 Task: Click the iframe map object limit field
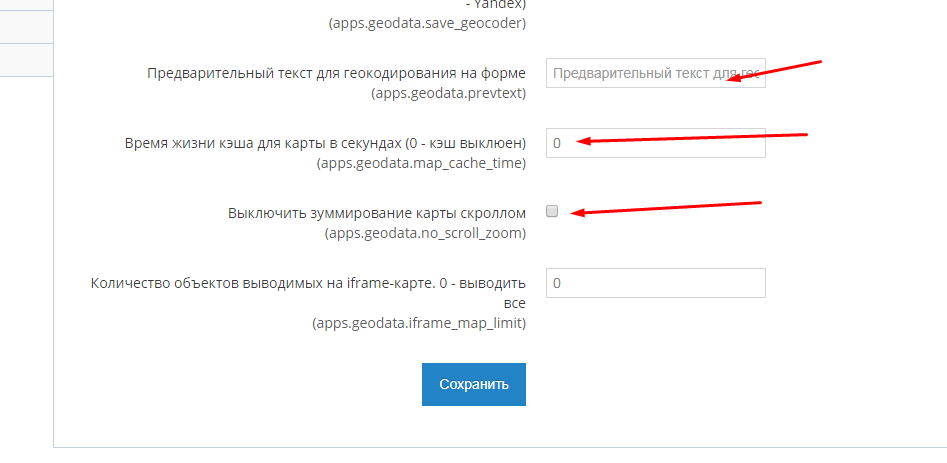tap(655, 283)
